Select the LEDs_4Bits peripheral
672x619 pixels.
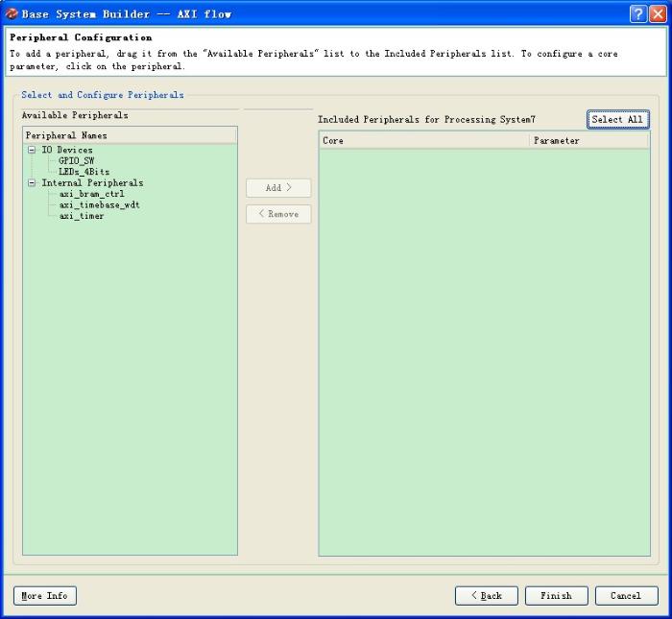pos(84,172)
